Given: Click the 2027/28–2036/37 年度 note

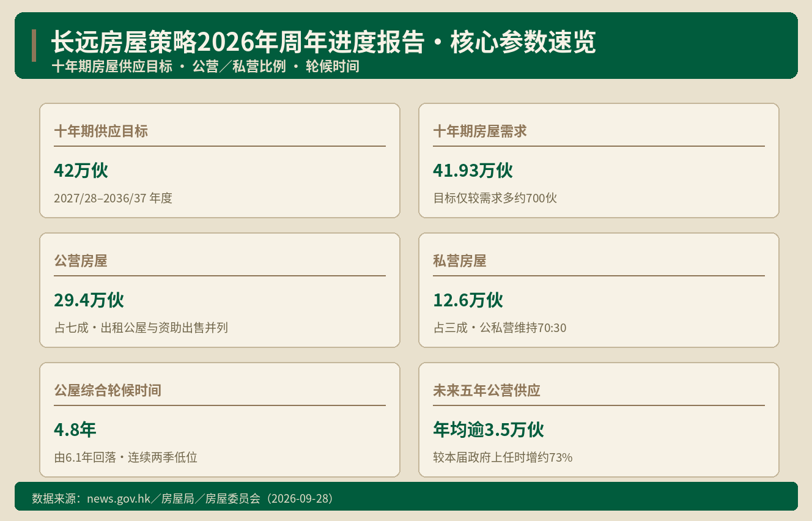Looking at the screenshot, I should click(x=113, y=198).
